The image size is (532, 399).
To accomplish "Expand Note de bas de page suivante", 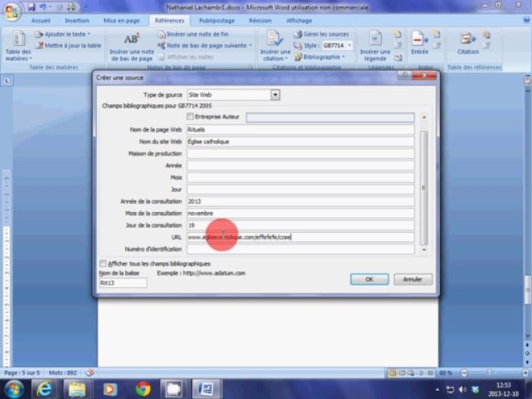I will [x=204, y=45].
